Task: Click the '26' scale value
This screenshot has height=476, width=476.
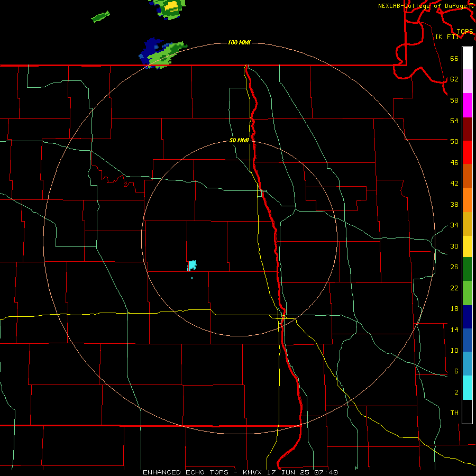Action: point(454,267)
